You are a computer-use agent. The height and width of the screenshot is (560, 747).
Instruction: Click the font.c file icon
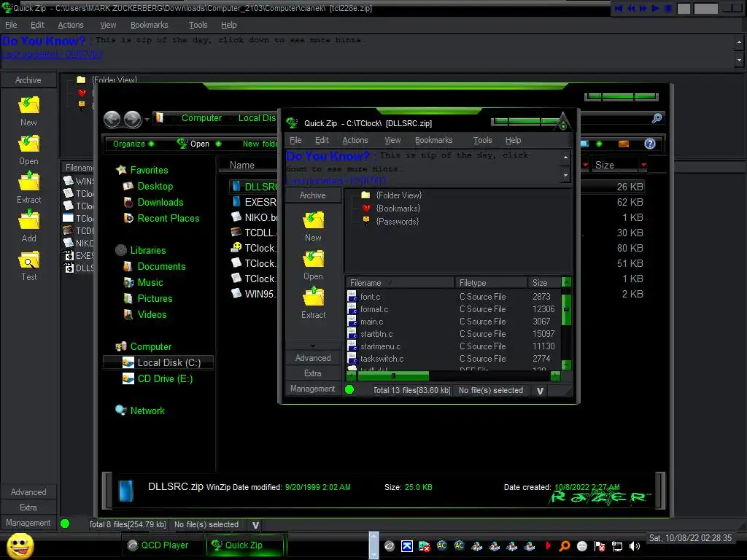tap(352, 296)
